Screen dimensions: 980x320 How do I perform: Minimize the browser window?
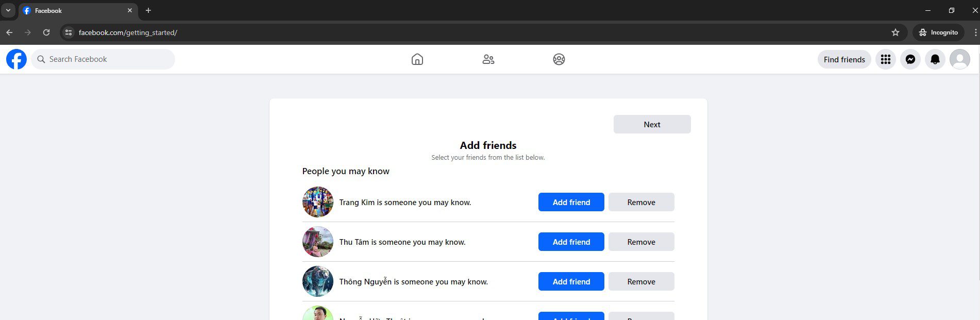click(927, 10)
